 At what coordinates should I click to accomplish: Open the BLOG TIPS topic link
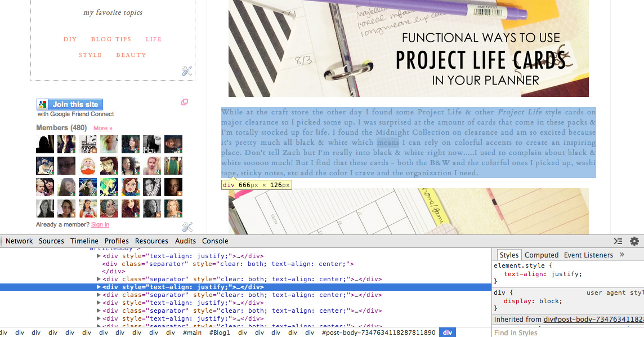point(111,39)
